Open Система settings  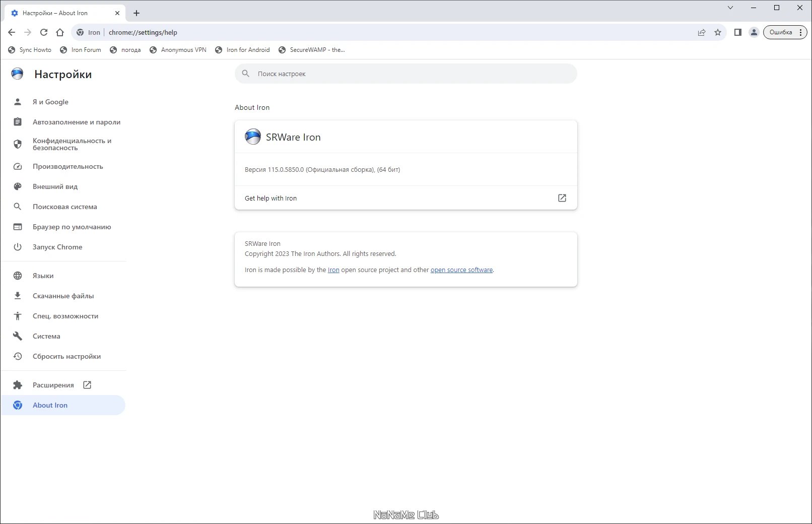point(63,336)
